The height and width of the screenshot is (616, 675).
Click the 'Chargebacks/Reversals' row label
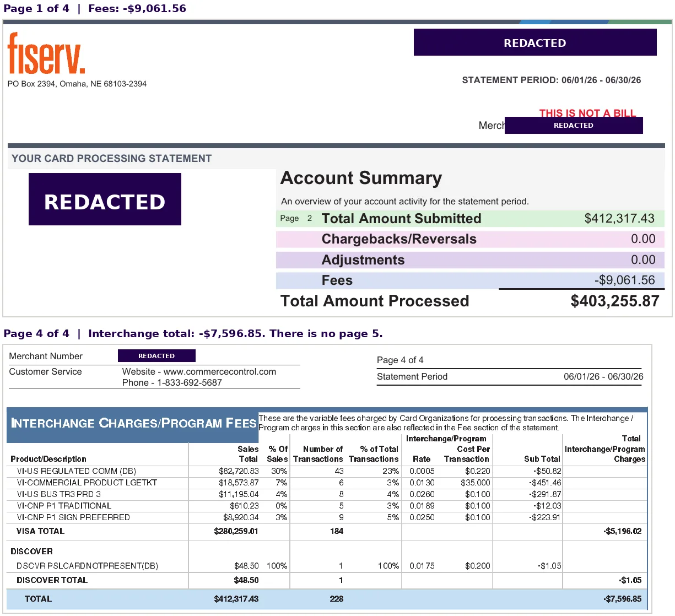[x=399, y=239]
